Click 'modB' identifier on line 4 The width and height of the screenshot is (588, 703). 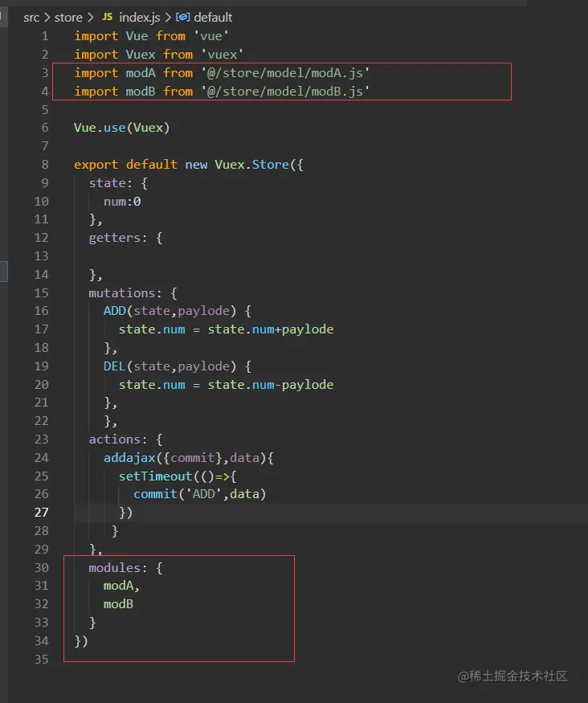point(141,91)
